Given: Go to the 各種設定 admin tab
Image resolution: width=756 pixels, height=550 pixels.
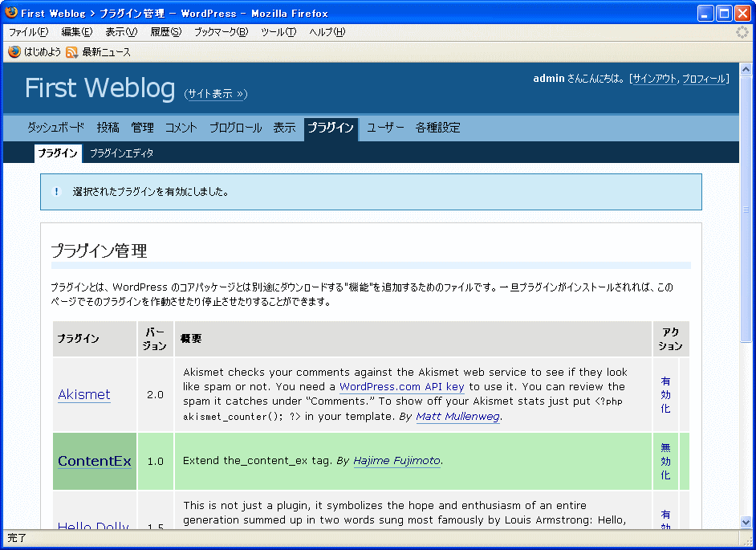Looking at the screenshot, I should click(x=437, y=128).
